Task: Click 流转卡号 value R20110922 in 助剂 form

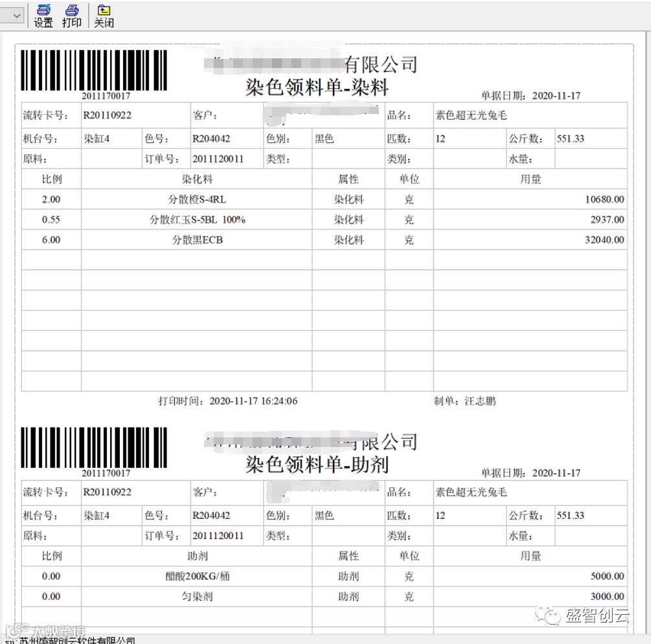Action: 107,492
